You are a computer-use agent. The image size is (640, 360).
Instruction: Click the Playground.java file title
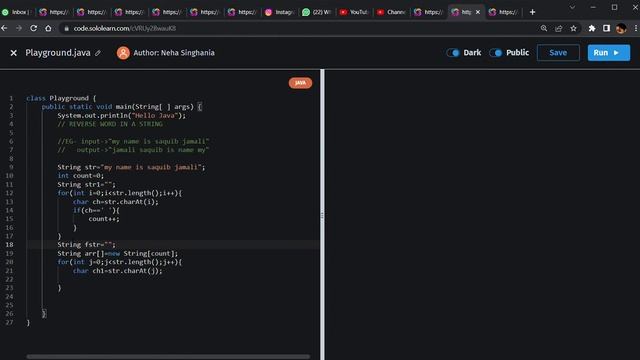click(58, 53)
